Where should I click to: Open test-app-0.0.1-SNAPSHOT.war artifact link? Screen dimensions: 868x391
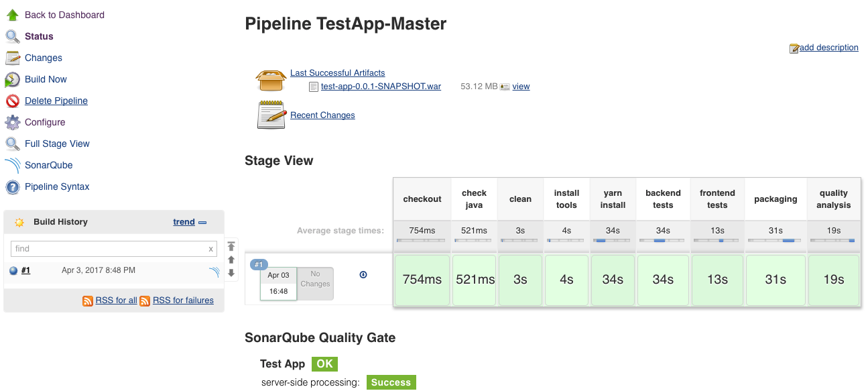pos(381,87)
